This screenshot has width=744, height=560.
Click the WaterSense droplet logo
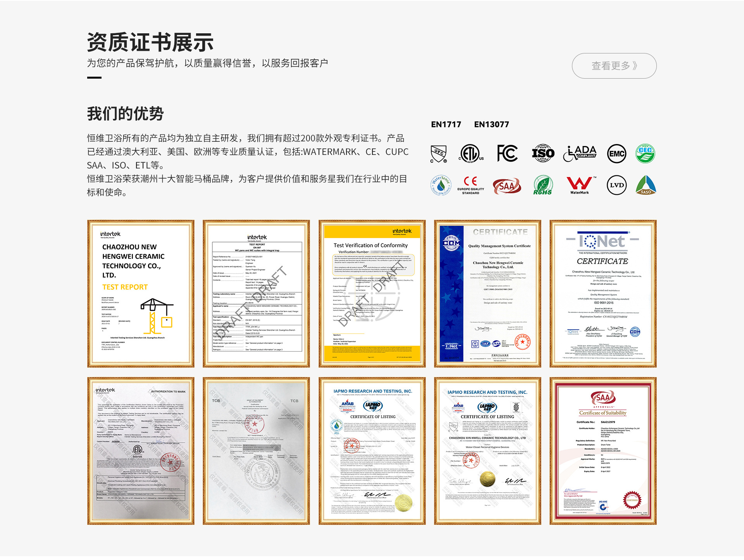click(441, 185)
